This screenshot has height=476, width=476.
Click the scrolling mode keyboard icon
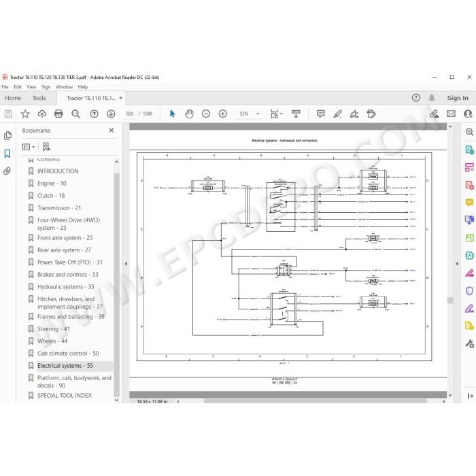(296, 114)
